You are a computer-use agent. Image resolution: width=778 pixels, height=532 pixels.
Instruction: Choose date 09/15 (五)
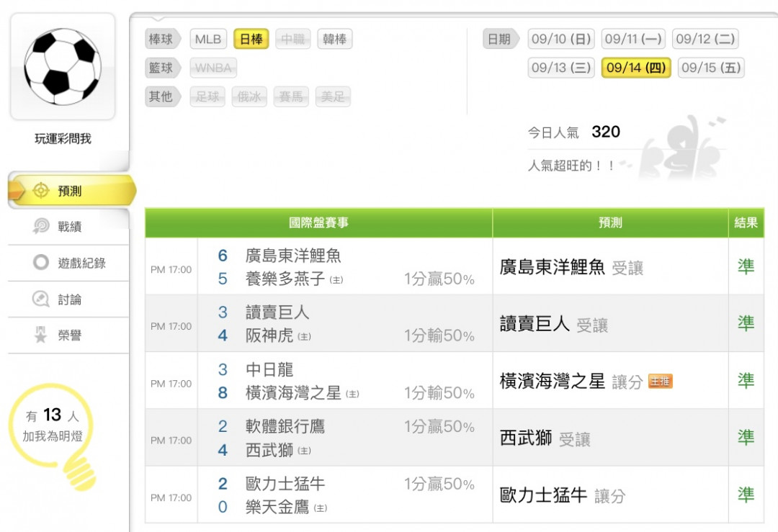click(x=711, y=68)
